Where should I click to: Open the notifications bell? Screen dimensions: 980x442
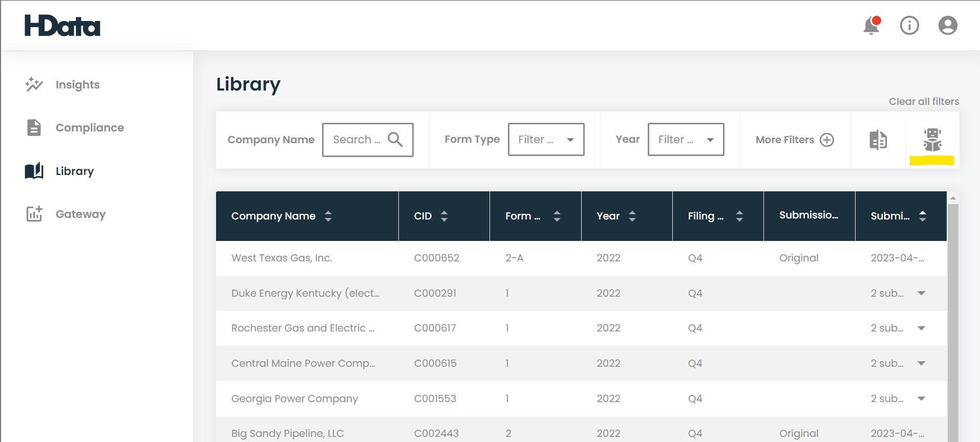871,25
